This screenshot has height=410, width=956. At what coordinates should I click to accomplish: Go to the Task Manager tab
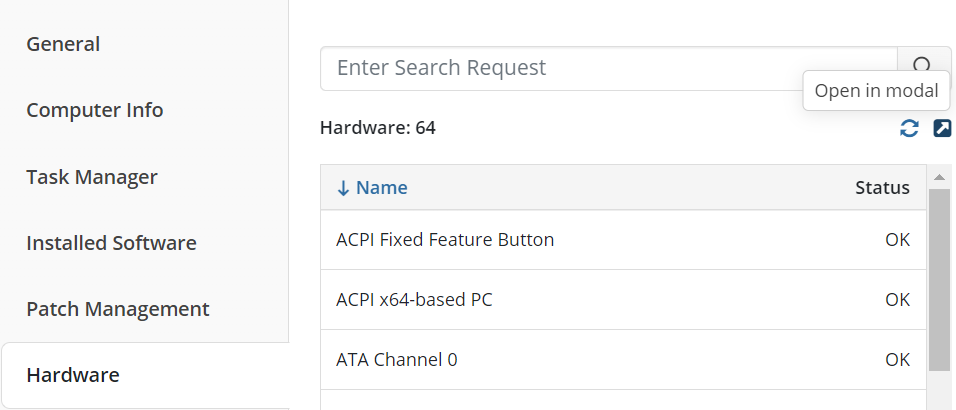tap(92, 177)
